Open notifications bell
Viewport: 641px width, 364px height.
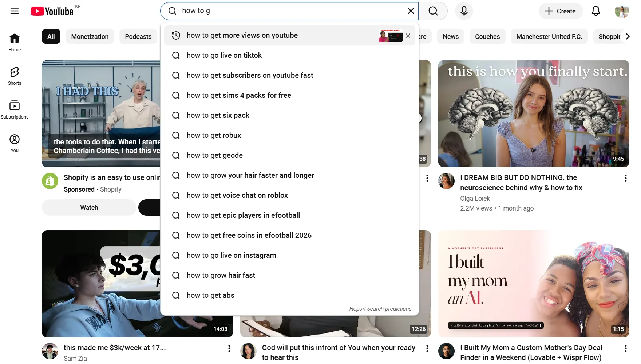pos(596,11)
